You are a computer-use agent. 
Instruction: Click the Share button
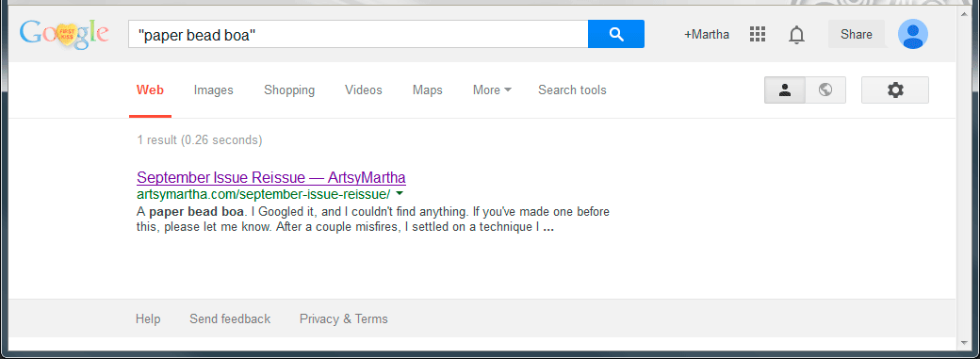pyautogui.click(x=857, y=35)
